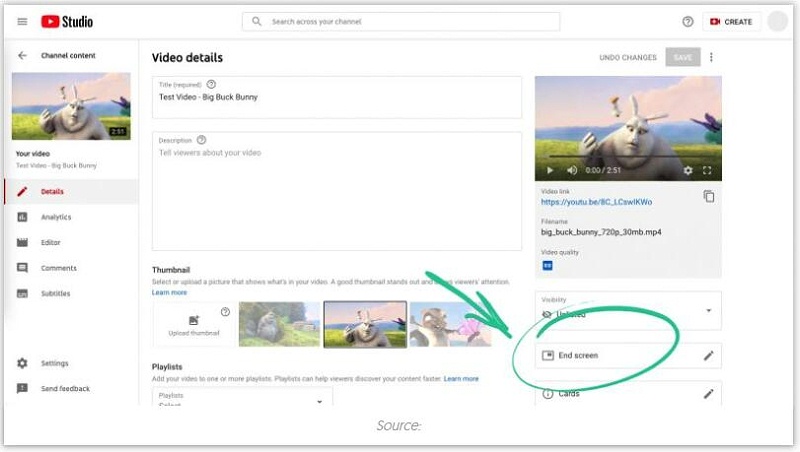This screenshot has width=800, height=452.
Task: Go to Analytics in the sidebar
Action: click(x=56, y=217)
